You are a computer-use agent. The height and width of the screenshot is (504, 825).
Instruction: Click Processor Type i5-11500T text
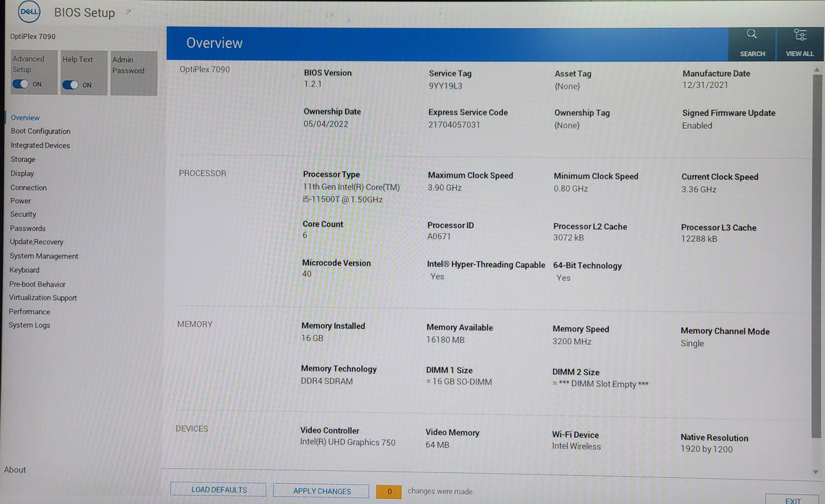[351, 194]
